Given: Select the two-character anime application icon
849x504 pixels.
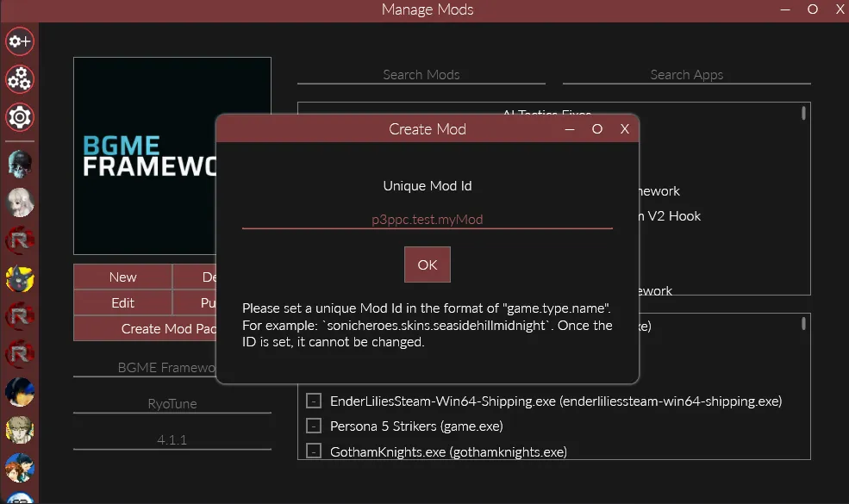Looking at the screenshot, I should coord(20,468).
